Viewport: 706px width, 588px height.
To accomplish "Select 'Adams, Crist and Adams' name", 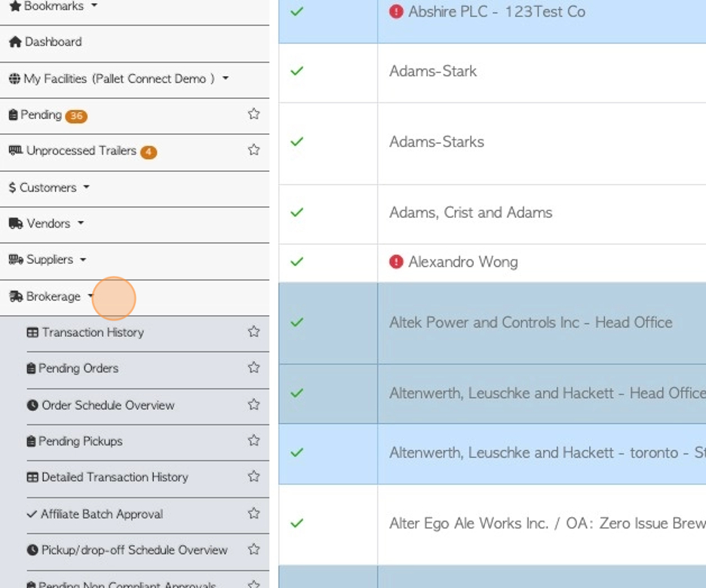I will click(x=471, y=212).
